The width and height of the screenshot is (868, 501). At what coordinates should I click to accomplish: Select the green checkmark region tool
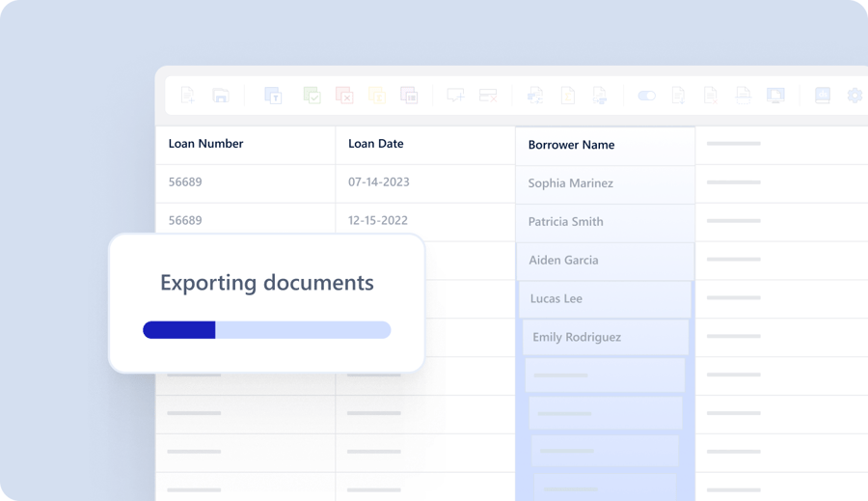pyautogui.click(x=312, y=96)
